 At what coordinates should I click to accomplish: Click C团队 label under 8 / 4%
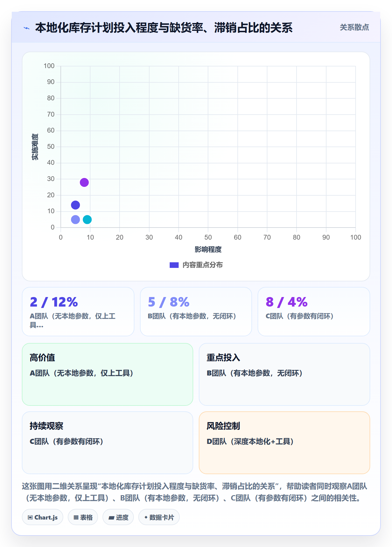pos(299,316)
